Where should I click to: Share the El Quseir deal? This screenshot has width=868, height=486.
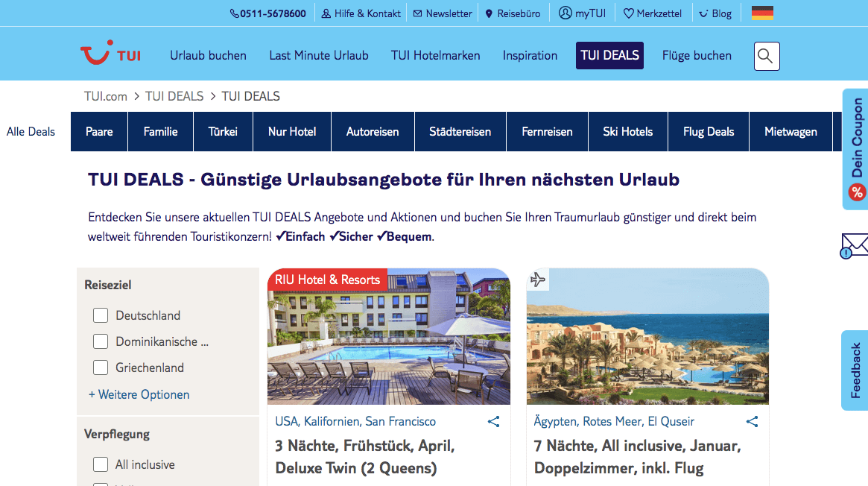click(752, 422)
